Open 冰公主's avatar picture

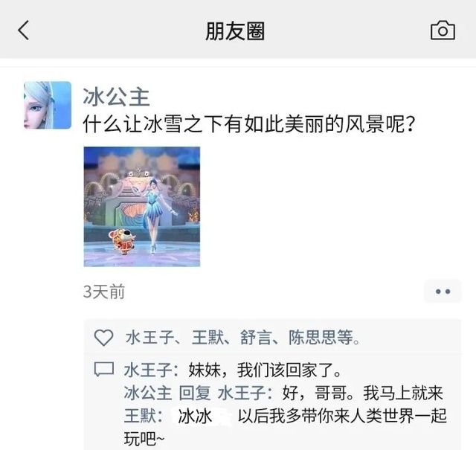pos(48,105)
